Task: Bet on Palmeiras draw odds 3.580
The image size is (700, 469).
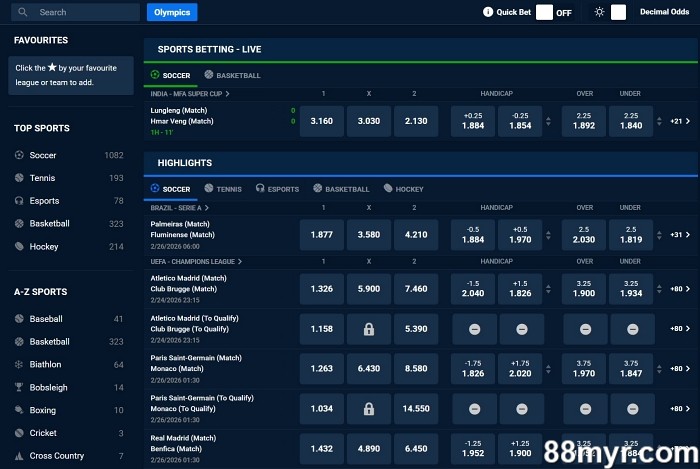Action: pyautogui.click(x=369, y=235)
